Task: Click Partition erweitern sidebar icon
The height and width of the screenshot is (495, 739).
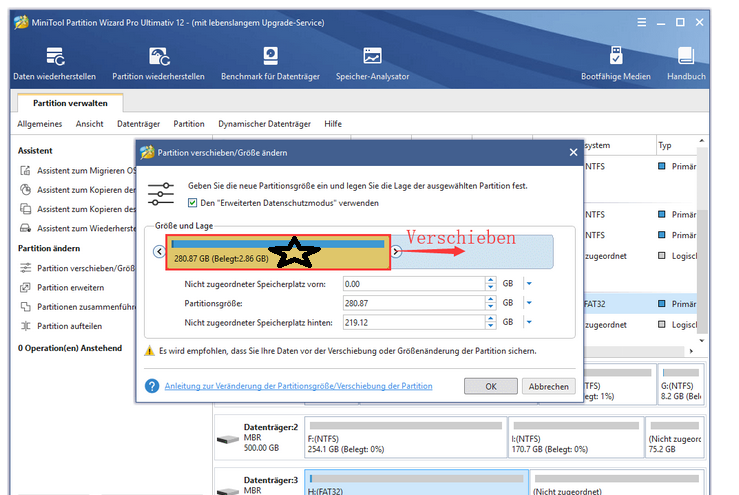Action: coord(25,288)
